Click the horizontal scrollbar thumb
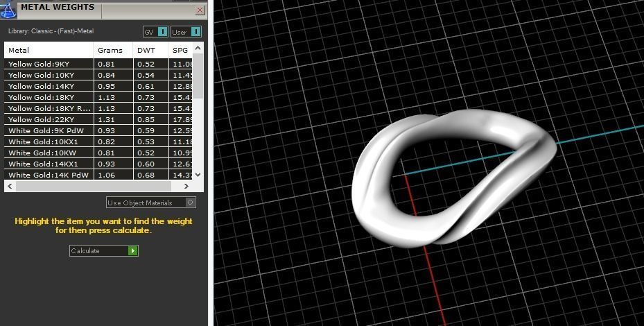644x326 pixels. click(x=93, y=186)
